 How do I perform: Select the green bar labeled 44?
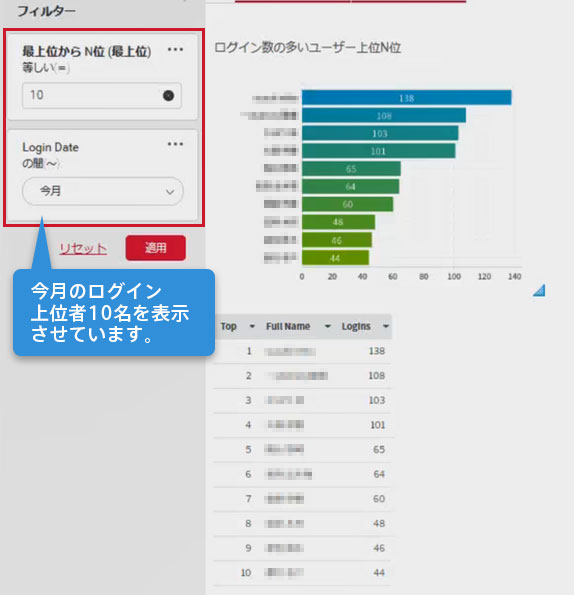pyautogui.click(x=335, y=258)
